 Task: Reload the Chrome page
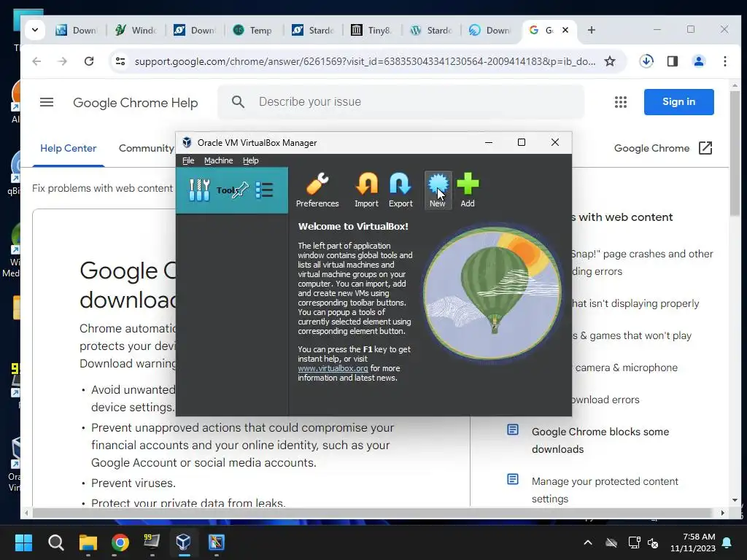click(89, 61)
